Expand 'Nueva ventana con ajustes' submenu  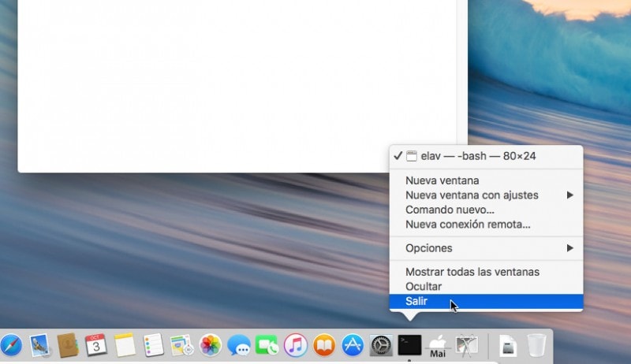[486, 195]
